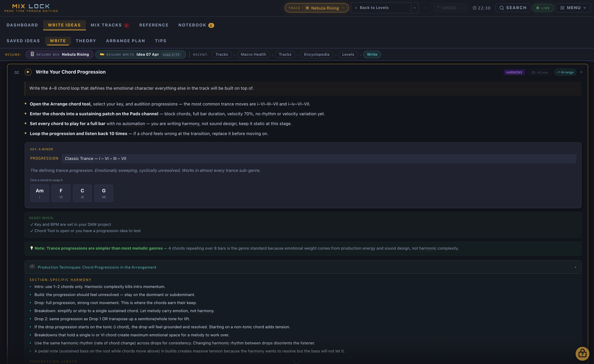The width and height of the screenshot is (594, 364).
Task: Resume Write Idea 07 Apr
Action: pyautogui.click(x=141, y=54)
